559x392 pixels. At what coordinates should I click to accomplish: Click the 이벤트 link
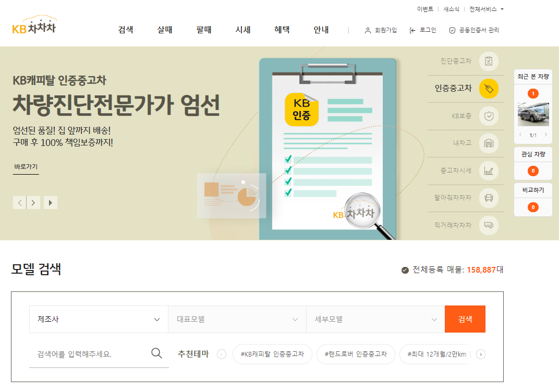[426, 9]
